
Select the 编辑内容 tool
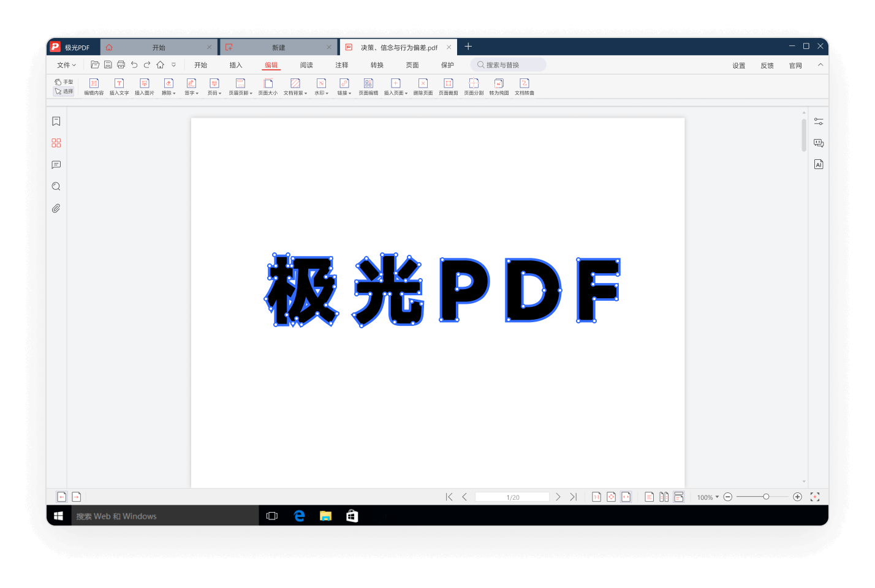[93, 86]
